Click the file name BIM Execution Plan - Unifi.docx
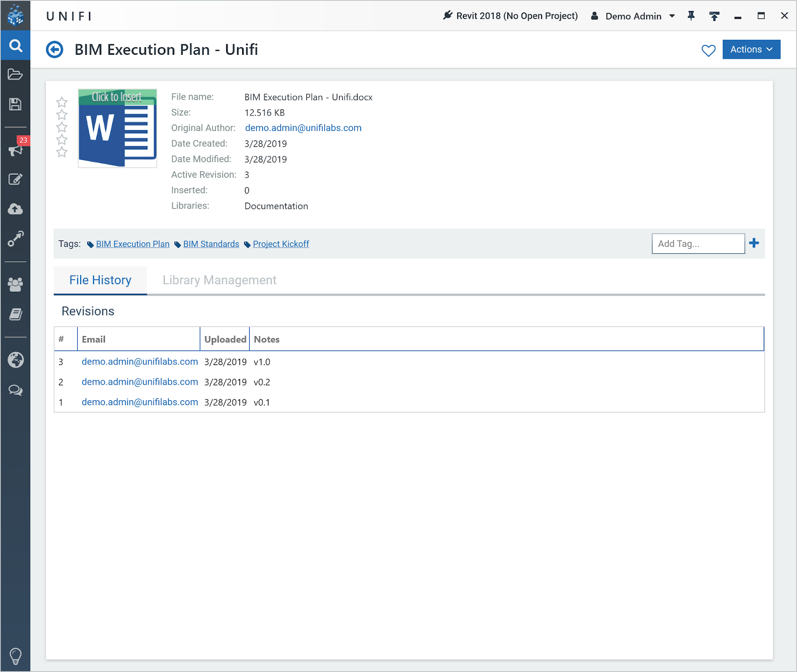The width and height of the screenshot is (797, 672). (308, 97)
